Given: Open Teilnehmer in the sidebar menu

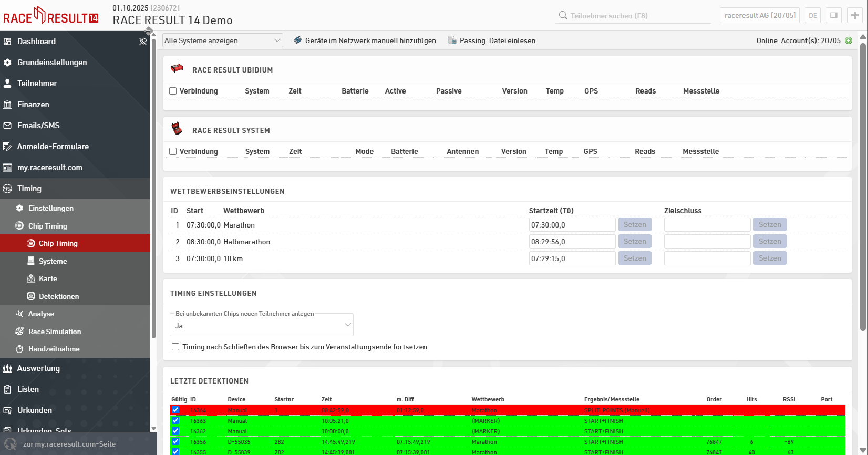Looking at the screenshot, I should click(x=37, y=84).
